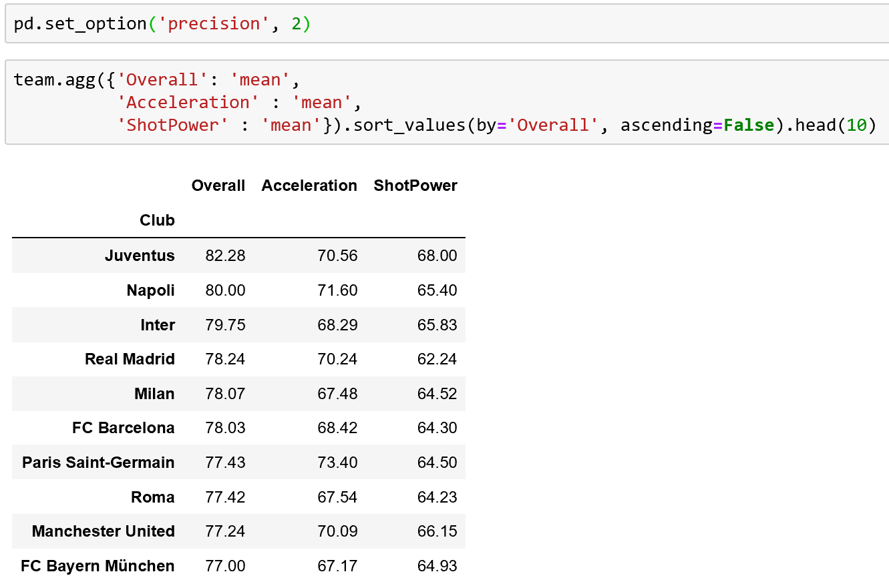This screenshot has width=889, height=588.
Task: Select the Real Madrid row label
Action: [130, 359]
